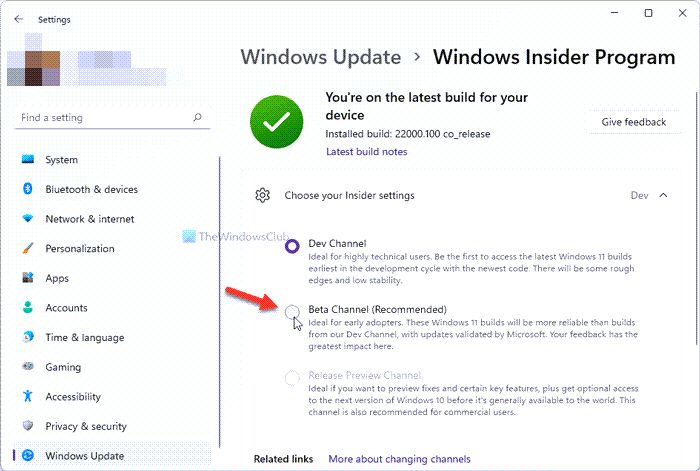Go to Accounts settings
700x471 pixels.
[112, 307]
